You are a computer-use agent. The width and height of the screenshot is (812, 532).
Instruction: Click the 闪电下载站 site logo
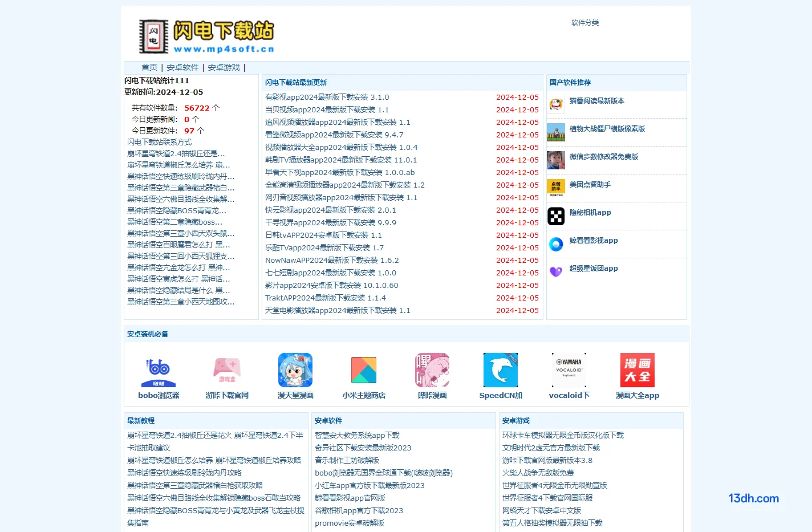206,37
